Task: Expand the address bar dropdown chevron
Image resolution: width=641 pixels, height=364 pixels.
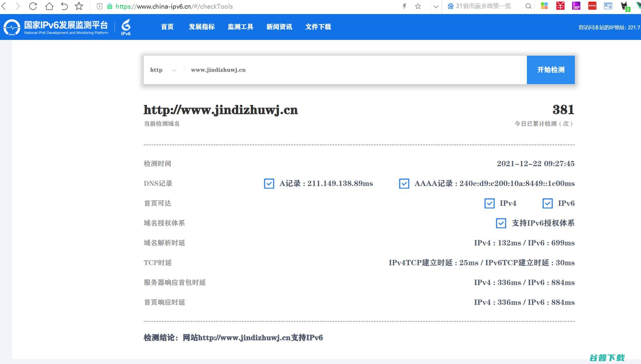Action: (436, 6)
